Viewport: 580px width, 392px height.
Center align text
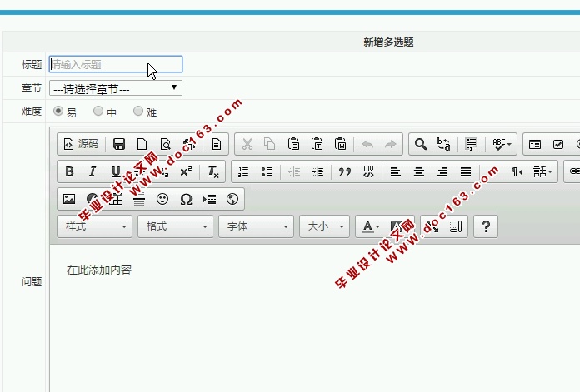point(419,171)
